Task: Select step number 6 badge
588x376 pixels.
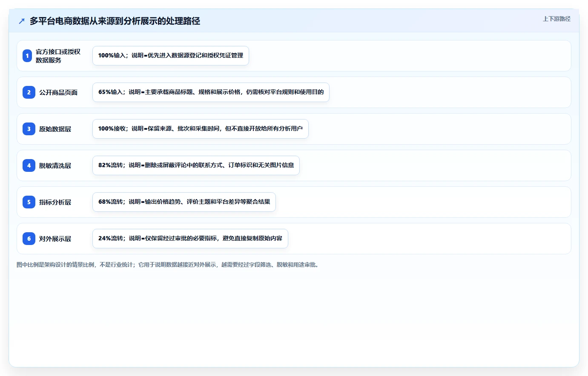Action: (x=29, y=239)
